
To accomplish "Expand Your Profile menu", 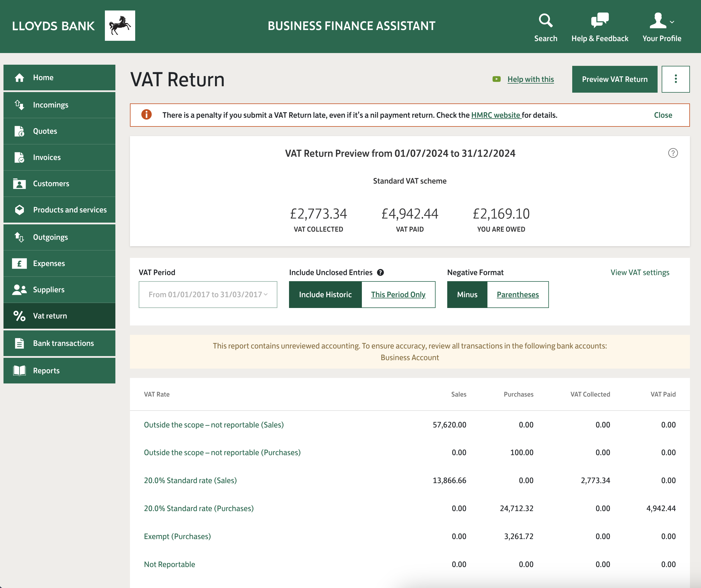I will 662,27.
